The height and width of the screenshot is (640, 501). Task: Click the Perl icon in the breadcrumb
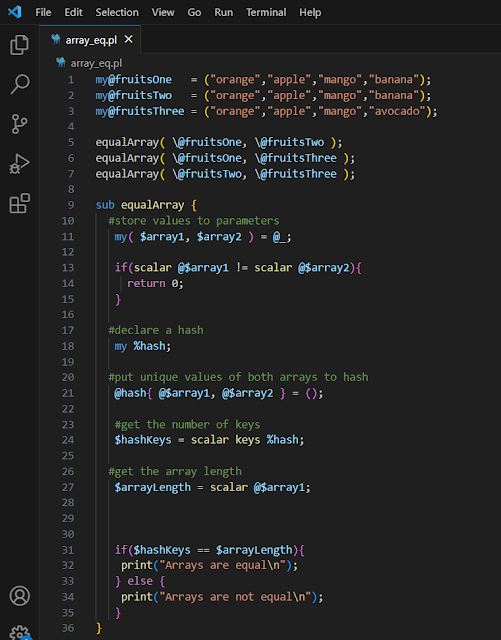(61, 63)
